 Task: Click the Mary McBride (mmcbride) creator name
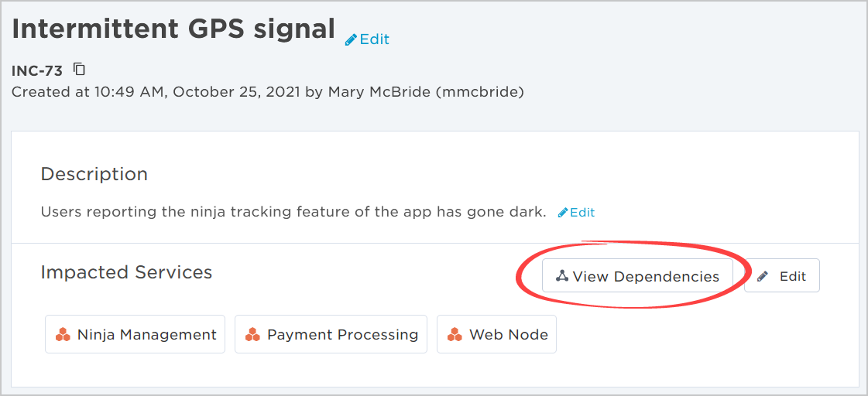coord(426,92)
